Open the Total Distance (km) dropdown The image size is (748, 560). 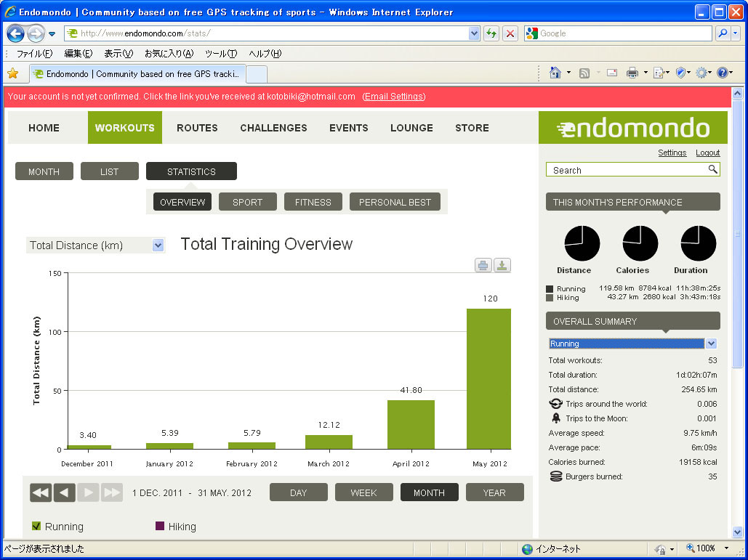coord(158,245)
